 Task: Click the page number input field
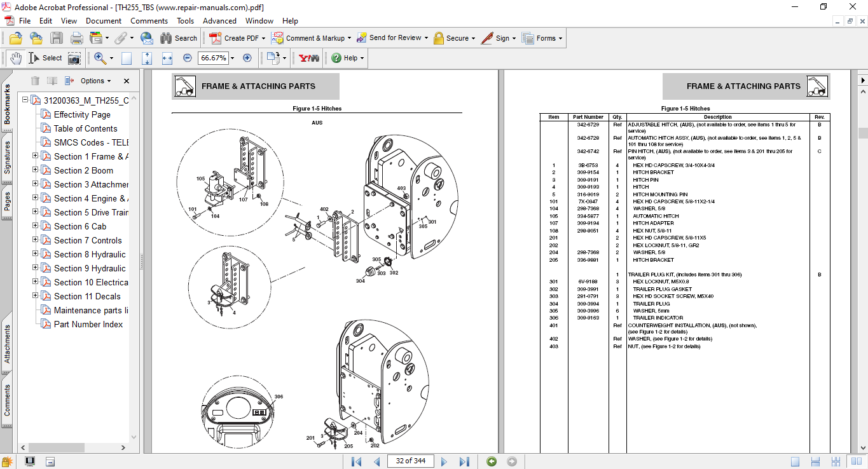tap(409, 461)
